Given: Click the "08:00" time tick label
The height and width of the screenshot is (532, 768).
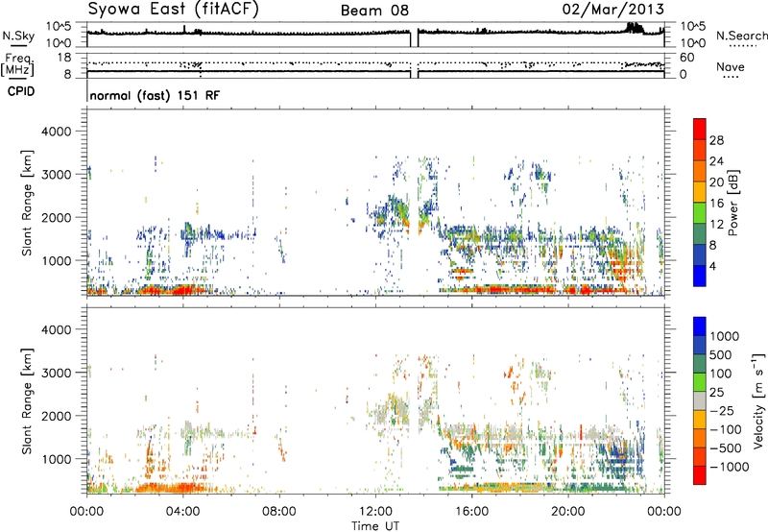Looking at the screenshot, I should tap(279, 512).
